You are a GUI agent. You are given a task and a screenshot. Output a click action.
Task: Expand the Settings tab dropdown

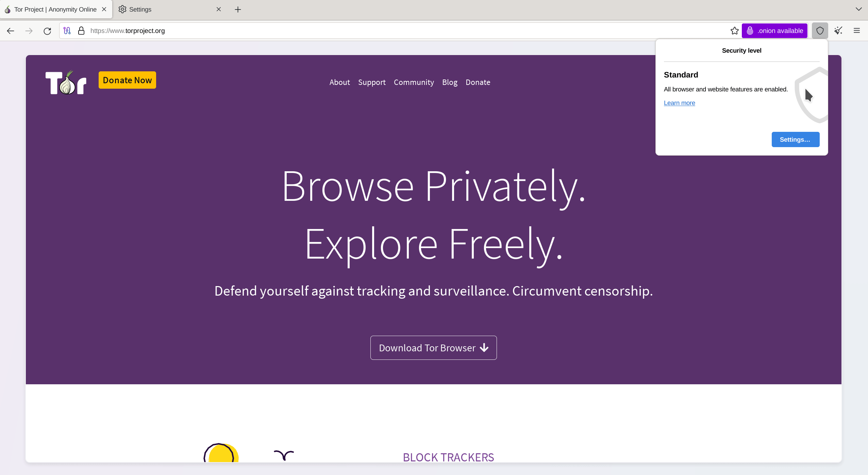pos(858,9)
